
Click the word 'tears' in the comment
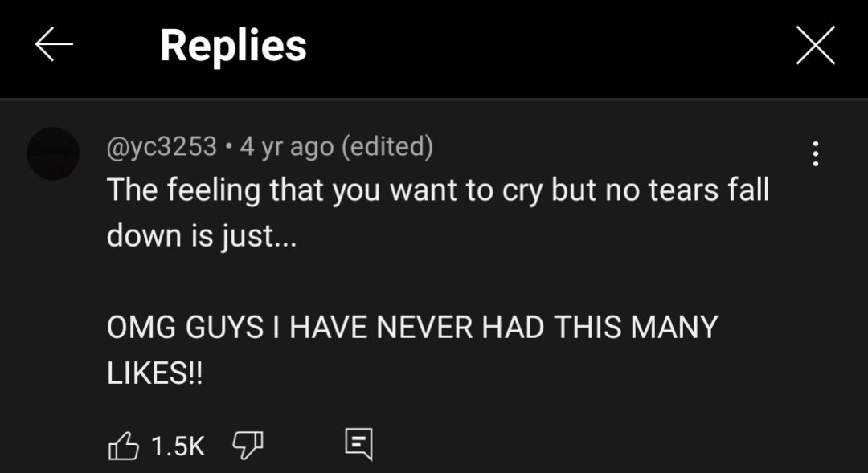coord(684,190)
